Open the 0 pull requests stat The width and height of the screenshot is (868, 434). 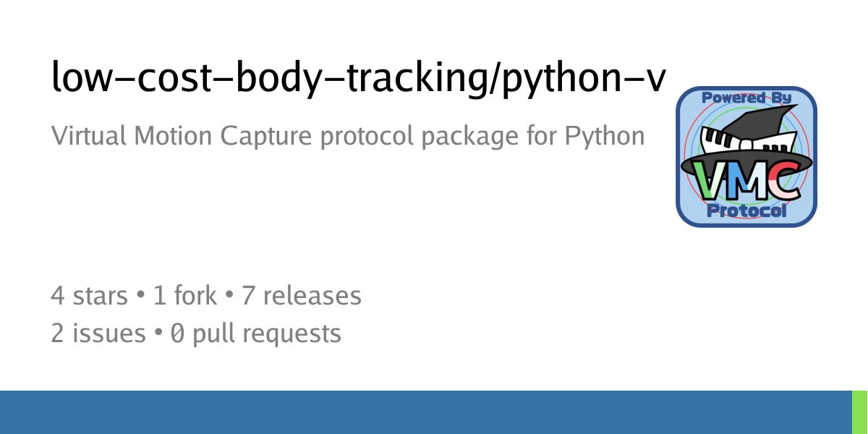(x=255, y=333)
